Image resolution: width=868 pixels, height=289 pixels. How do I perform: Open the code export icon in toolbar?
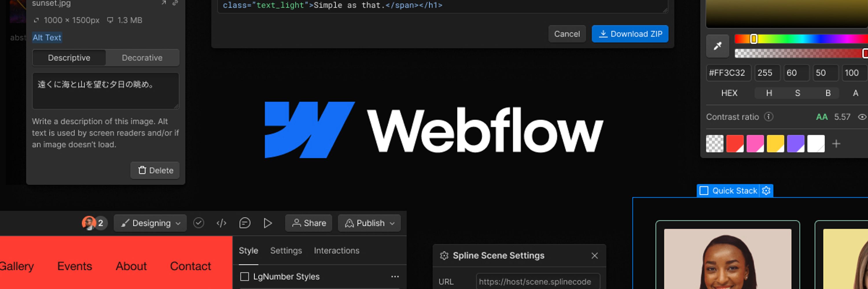coord(221,223)
